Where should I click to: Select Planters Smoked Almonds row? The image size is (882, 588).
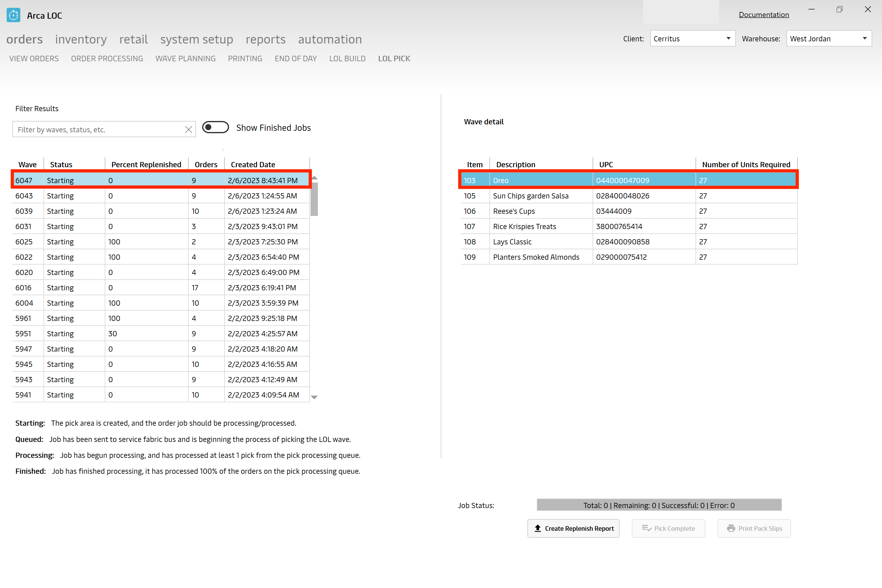629,257
